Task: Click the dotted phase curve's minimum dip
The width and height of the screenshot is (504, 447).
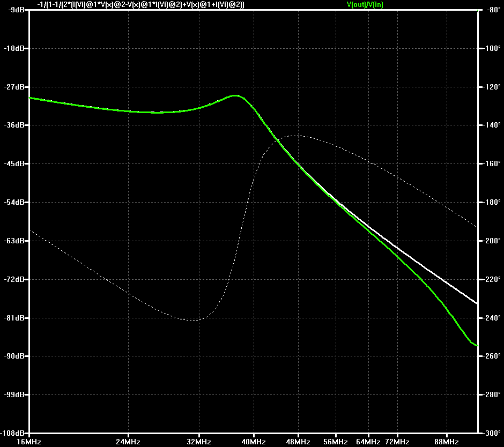Action: (x=192, y=321)
